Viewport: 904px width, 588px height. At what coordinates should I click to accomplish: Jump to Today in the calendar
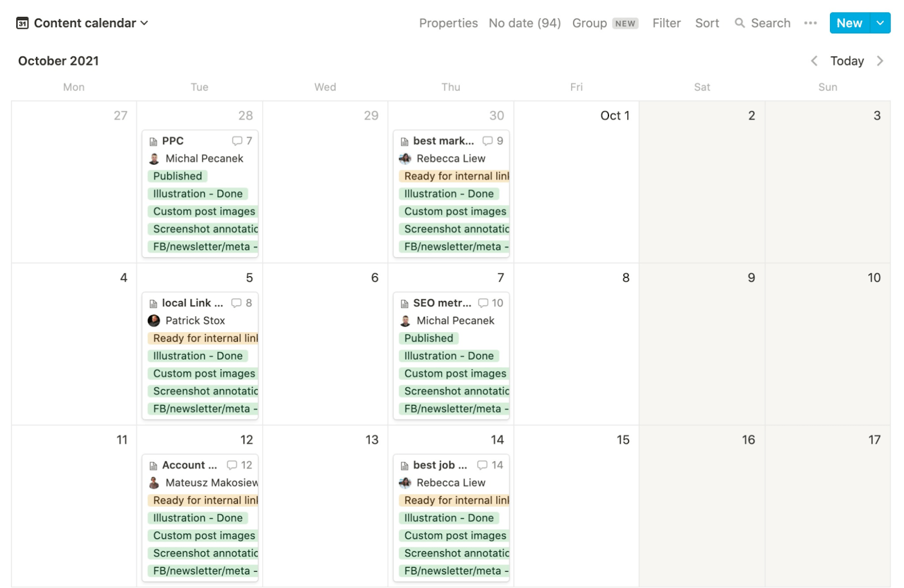pyautogui.click(x=846, y=61)
